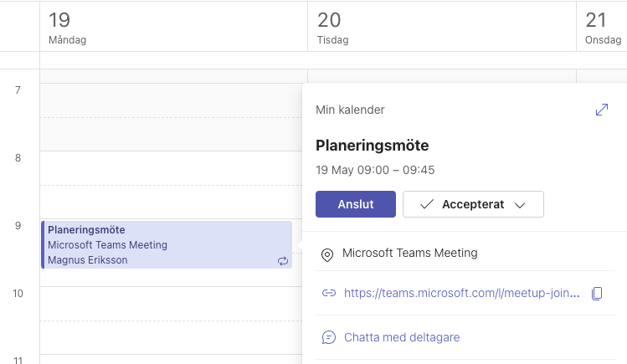Select Wednesday 21 day header
Image resolution: width=627 pixels, height=364 pixels.
(x=602, y=27)
